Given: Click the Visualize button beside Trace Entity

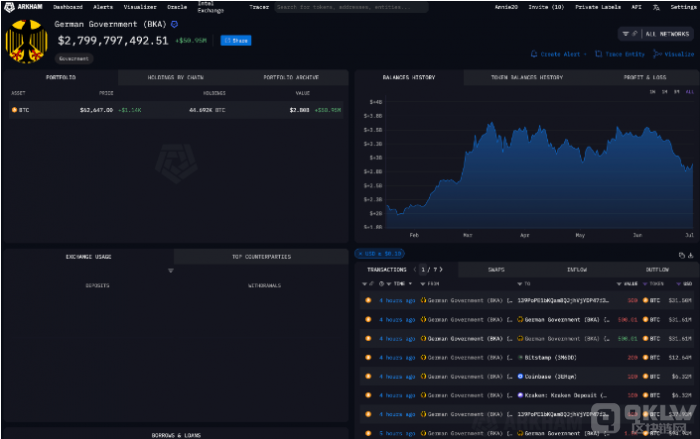Looking at the screenshot, I should (674, 54).
